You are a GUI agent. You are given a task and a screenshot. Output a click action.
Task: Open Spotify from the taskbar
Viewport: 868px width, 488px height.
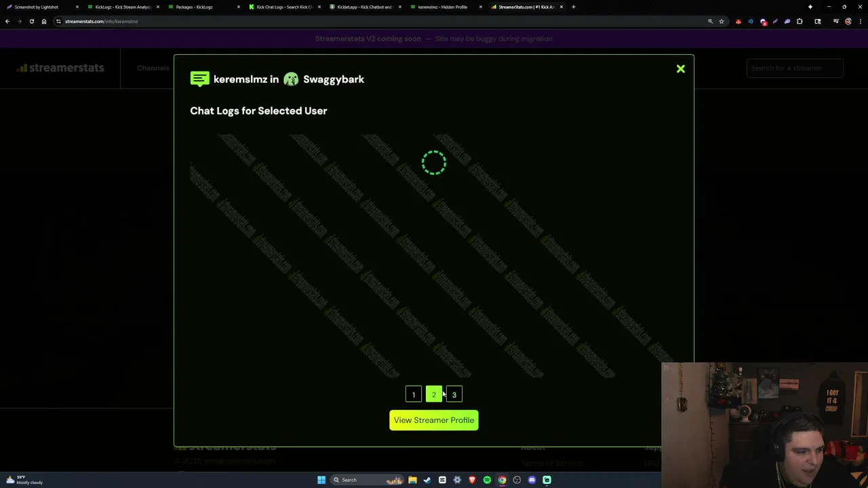click(x=487, y=480)
